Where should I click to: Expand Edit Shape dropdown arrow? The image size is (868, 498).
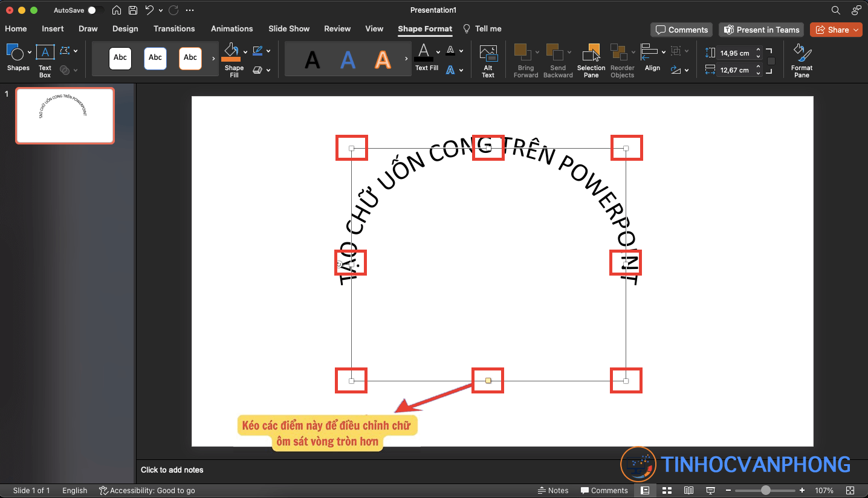tap(76, 51)
